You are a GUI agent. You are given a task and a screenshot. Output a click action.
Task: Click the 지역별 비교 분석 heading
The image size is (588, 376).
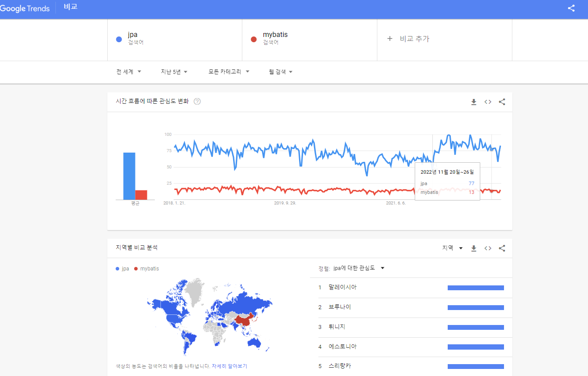pos(137,248)
